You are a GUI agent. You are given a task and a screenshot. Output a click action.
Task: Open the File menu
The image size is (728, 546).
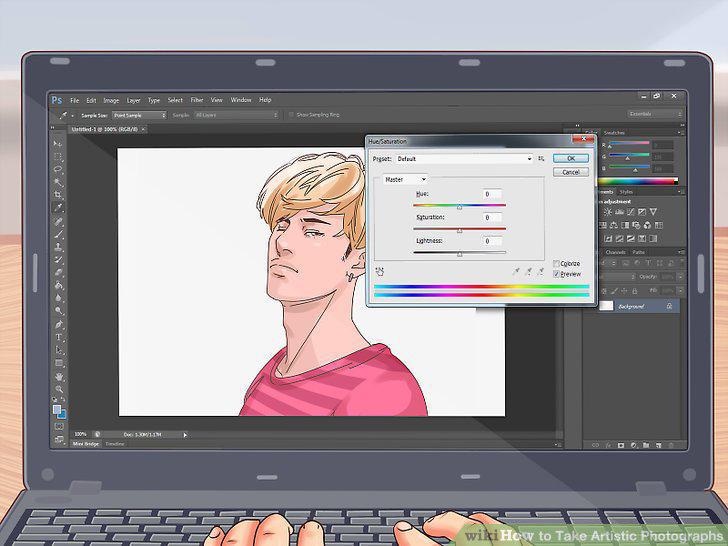[74, 100]
